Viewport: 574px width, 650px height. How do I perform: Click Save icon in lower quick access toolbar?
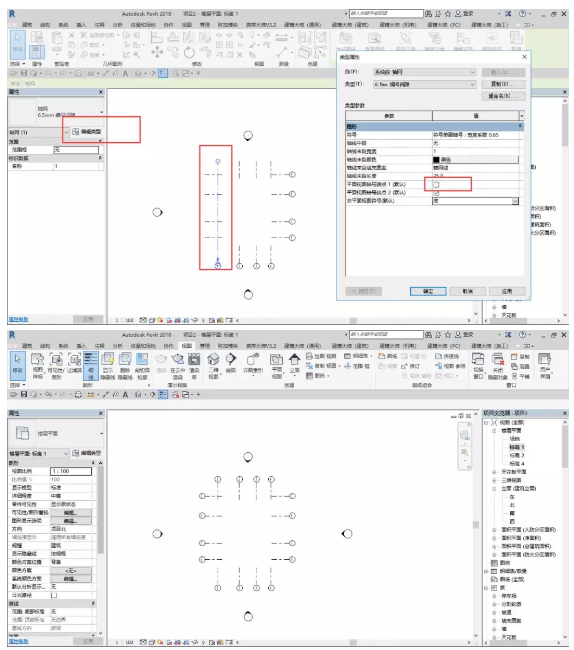pyautogui.click(x=24, y=394)
